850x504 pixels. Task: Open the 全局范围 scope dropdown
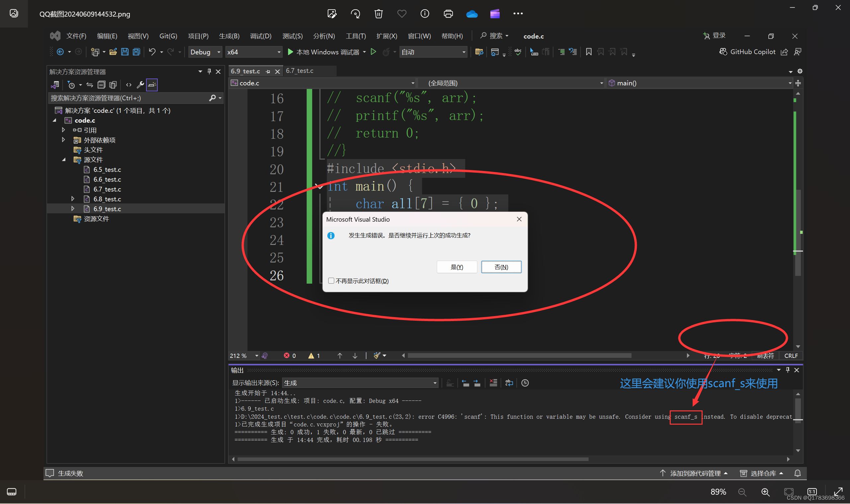tap(511, 83)
